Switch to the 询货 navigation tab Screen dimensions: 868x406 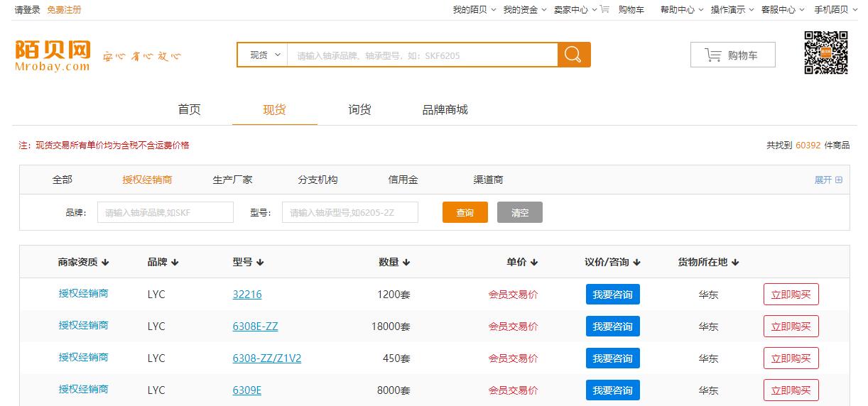point(359,110)
